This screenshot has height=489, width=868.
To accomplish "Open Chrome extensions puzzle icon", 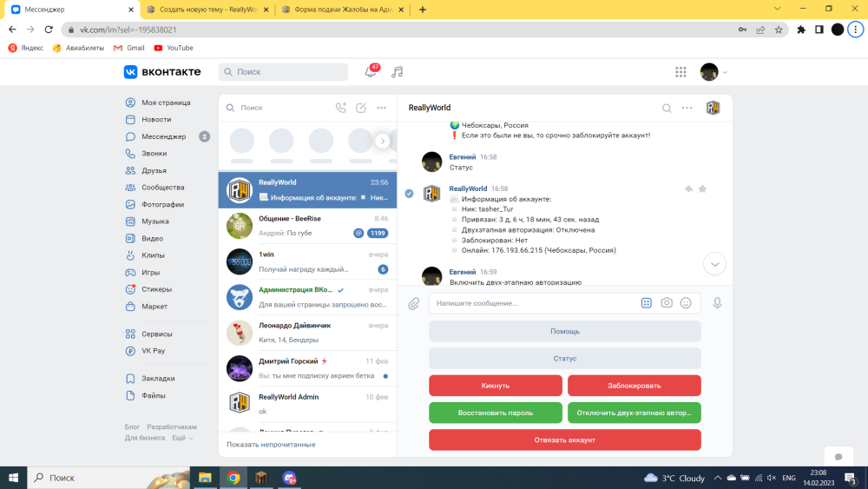I will coord(801,30).
